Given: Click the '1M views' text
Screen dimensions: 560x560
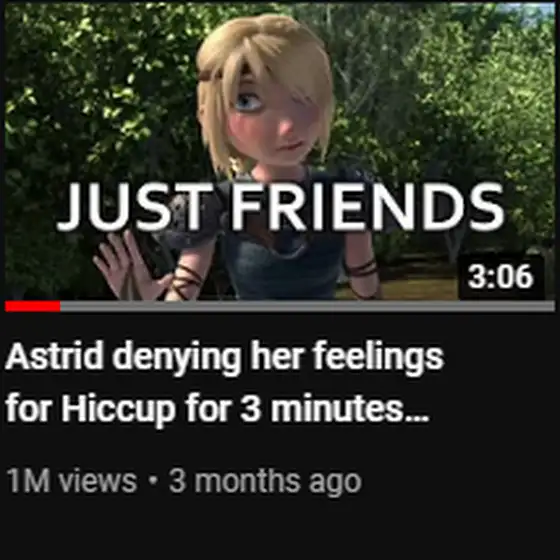Looking at the screenshot, I should (71, 481).
